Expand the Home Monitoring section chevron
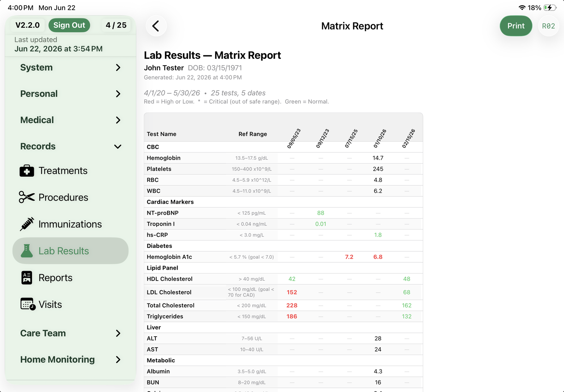564x392 pixels. (118, 360)
